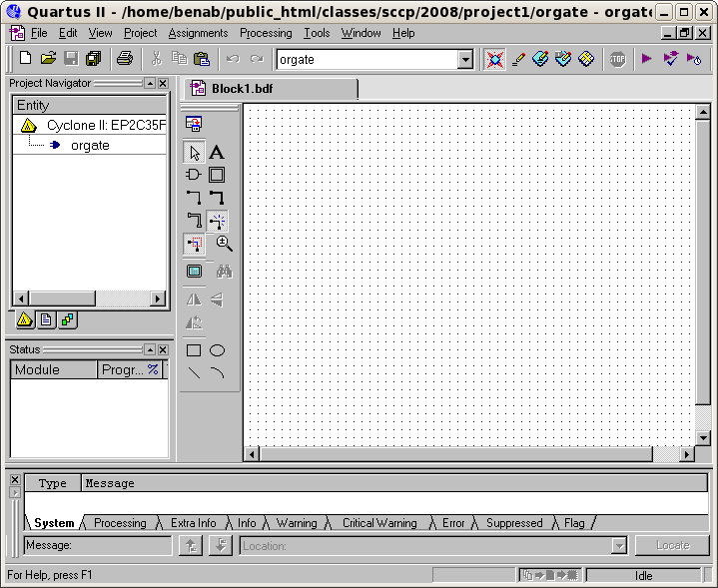The height and width of the screenshot is (588, 718).
Task: Choose the Oval drawing tool
Action: (x=217, y=350)
